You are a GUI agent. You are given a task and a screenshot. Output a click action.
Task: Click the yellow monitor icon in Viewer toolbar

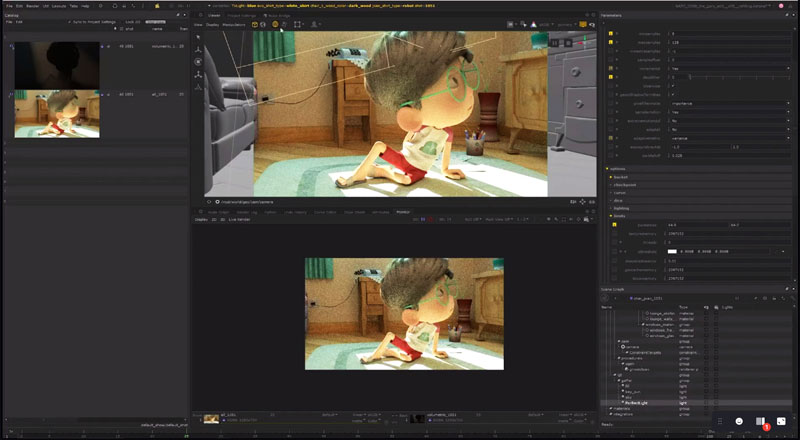click(x=583, y=25)
